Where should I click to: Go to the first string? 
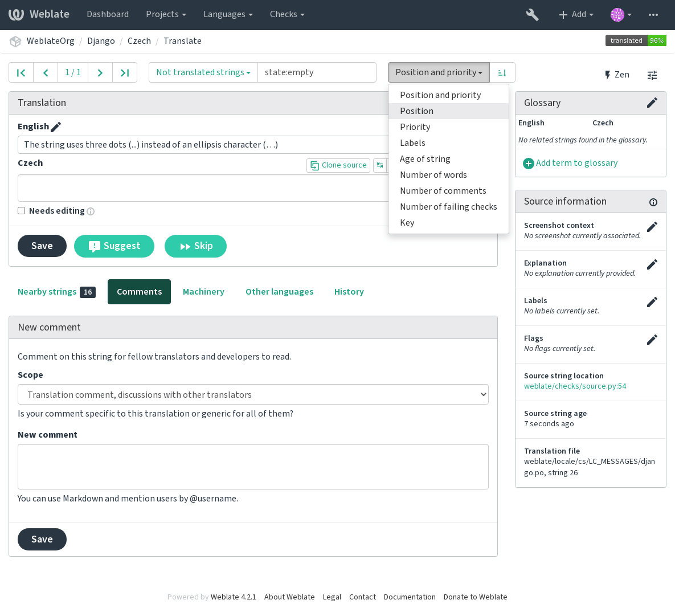pyautogui.click(x=21, y=73)
